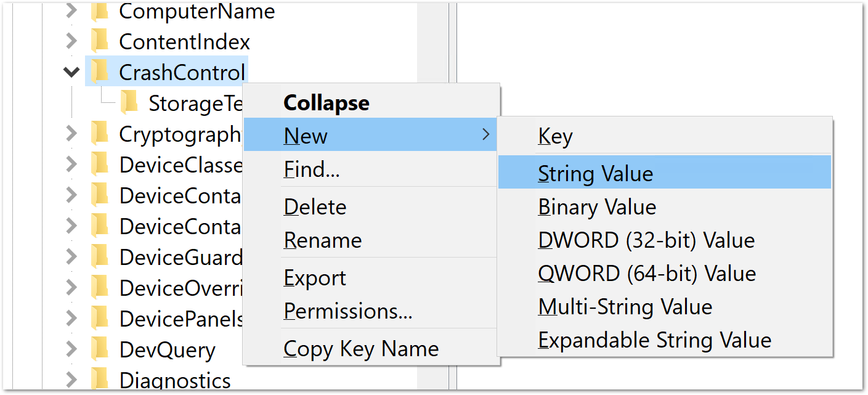Screen dimensions: 868x395
Task: Expand the DevQuery tree node
Action: (x=71, y=349)
